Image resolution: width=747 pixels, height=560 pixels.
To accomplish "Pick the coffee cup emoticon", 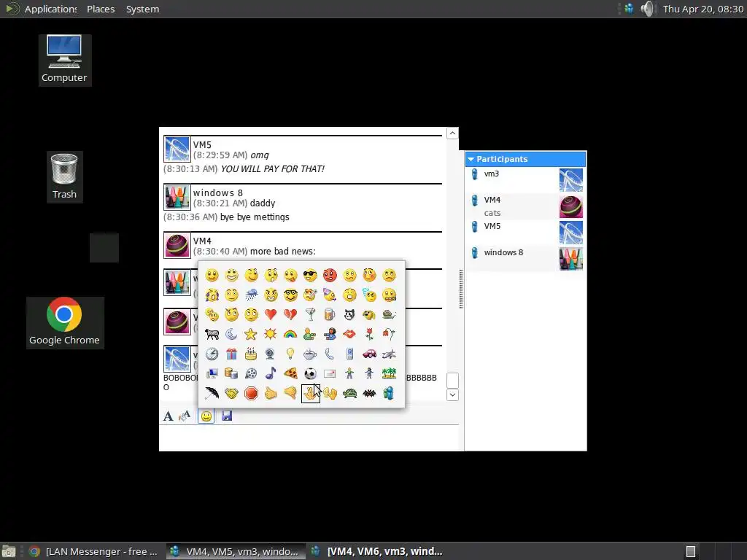I will pyautogui.click(x=310, y=354).
